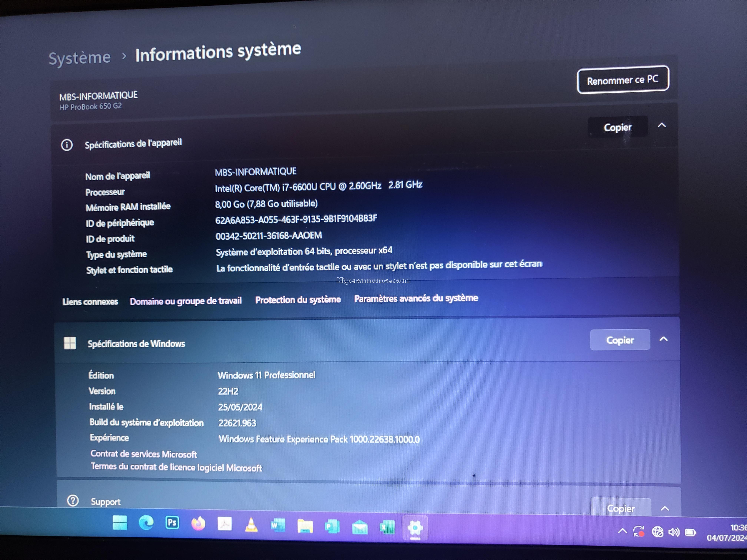This screenshot has height=560, width=747.
Task: Go back to Système breadcrumb
Action: pos(80,58)
